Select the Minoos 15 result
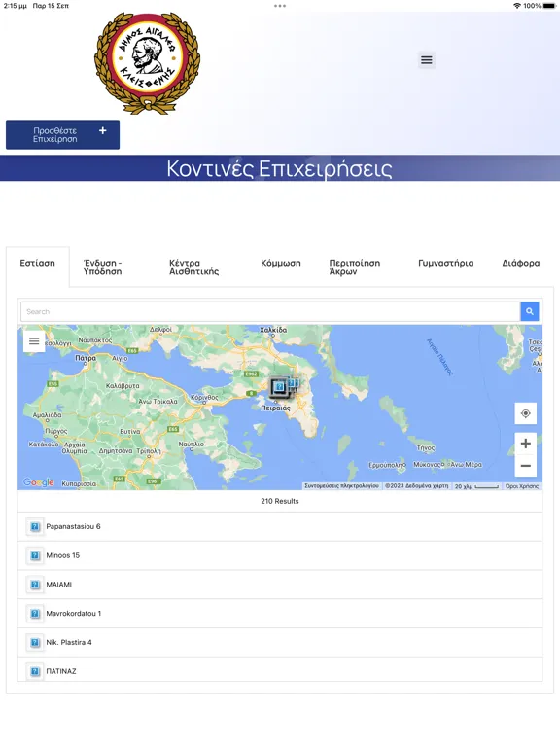This screenshot has width=560, height=747. pyautogui.click(x=280, y=555)
